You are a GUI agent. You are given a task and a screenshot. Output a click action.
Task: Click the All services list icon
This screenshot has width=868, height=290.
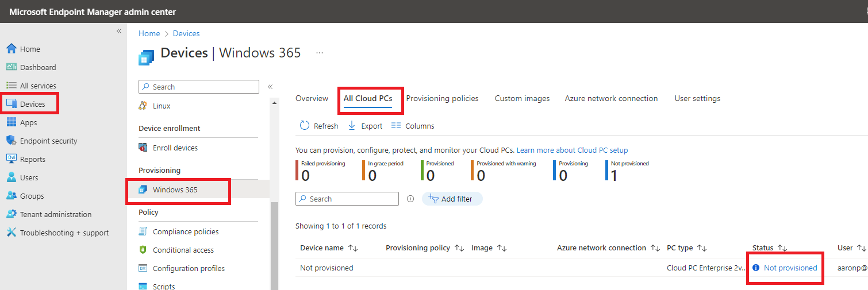(11, 86)
